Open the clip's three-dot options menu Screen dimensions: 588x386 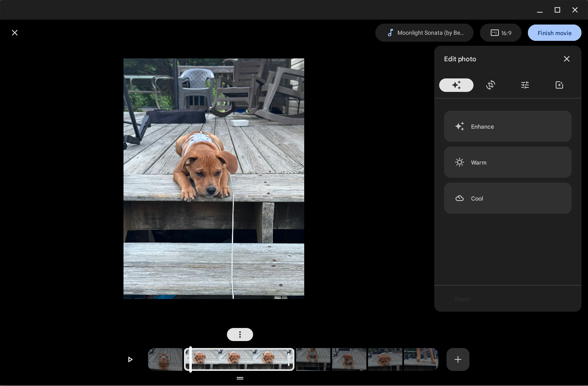(240, 335)
